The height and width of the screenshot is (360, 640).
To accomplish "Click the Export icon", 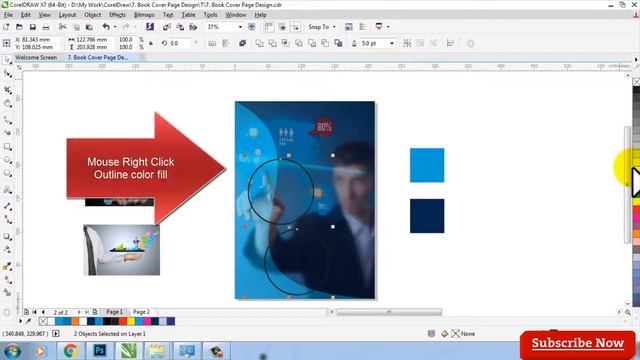I will 180,27.
